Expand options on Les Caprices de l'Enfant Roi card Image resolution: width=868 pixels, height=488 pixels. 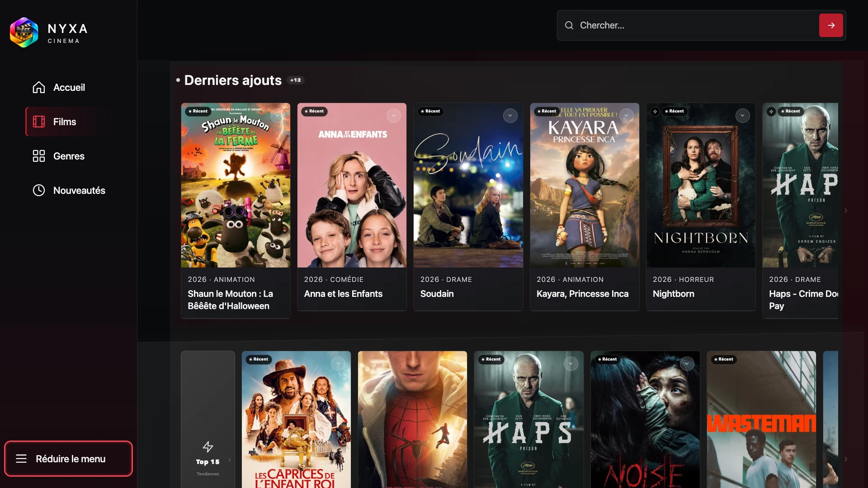pyautogui.click(x=338, y=364)
